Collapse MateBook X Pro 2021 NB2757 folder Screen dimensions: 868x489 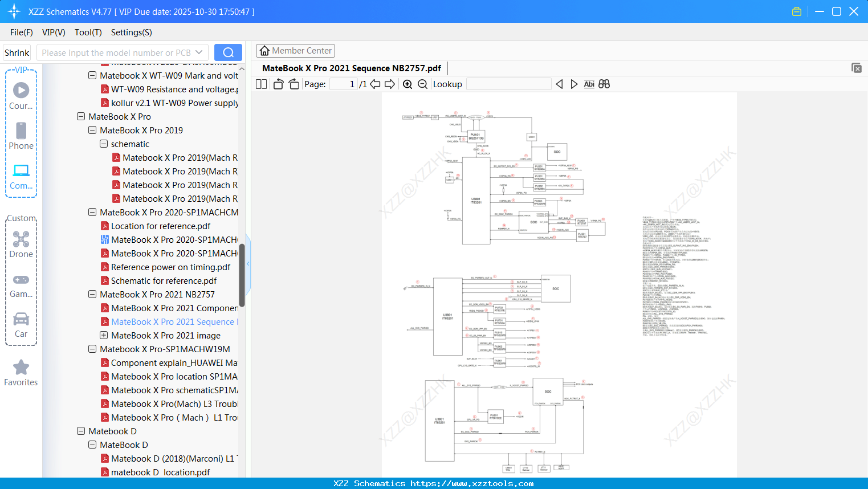coord(92,294)
